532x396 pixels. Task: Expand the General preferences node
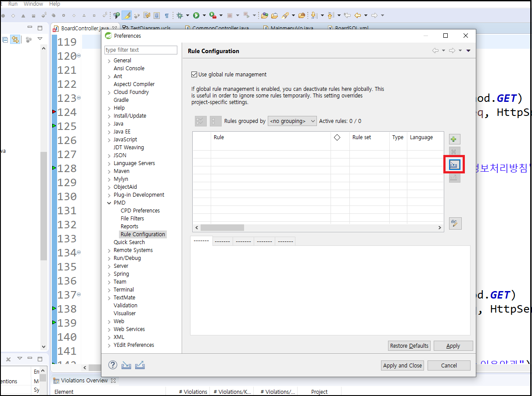[x=109, y=61]
